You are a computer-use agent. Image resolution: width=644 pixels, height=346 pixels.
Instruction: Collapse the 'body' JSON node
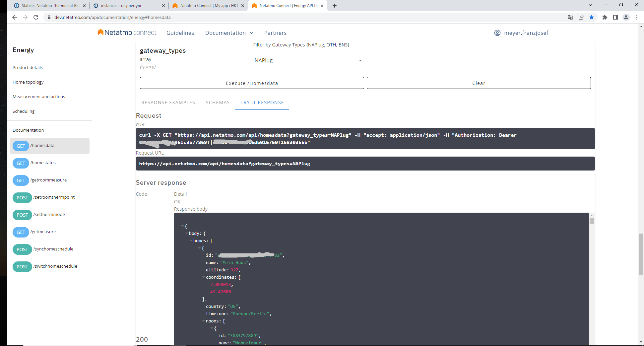tap(187, 234)
